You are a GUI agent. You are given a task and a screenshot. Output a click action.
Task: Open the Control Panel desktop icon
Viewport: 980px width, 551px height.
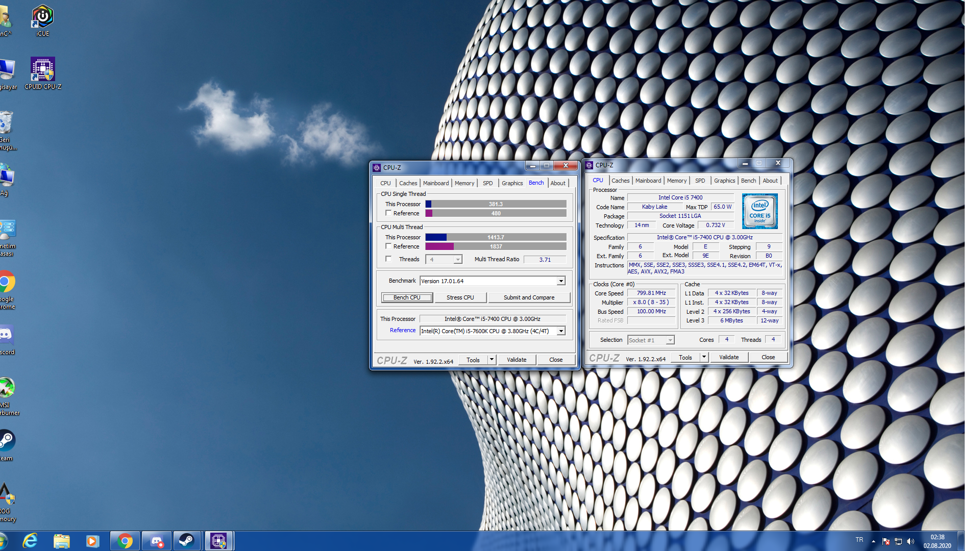(x=7, y=237)
